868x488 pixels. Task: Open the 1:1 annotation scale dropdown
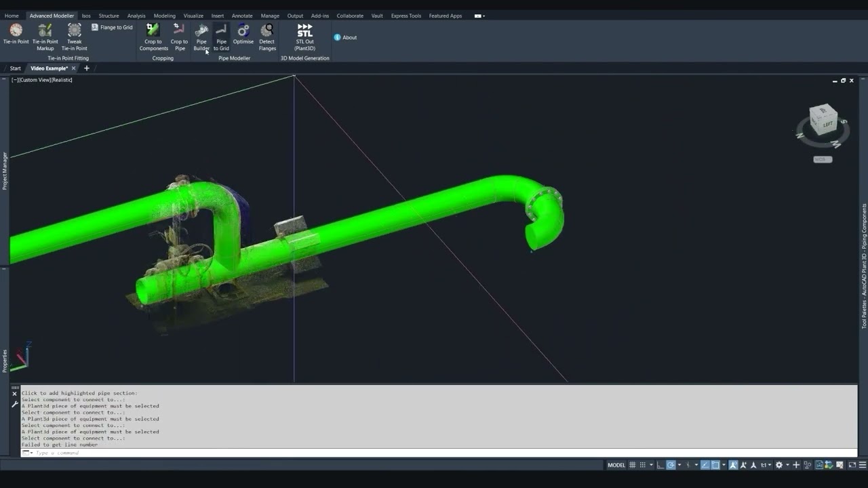coord(766,465)
